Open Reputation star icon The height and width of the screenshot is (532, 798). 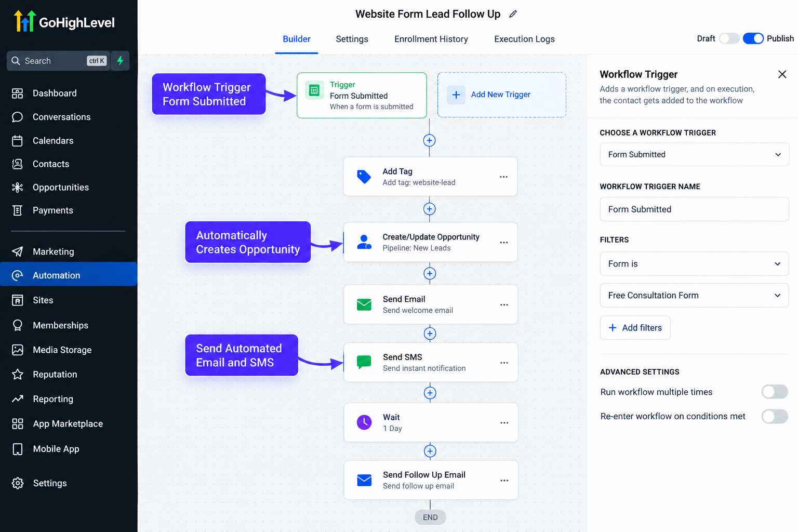point(18,375)
